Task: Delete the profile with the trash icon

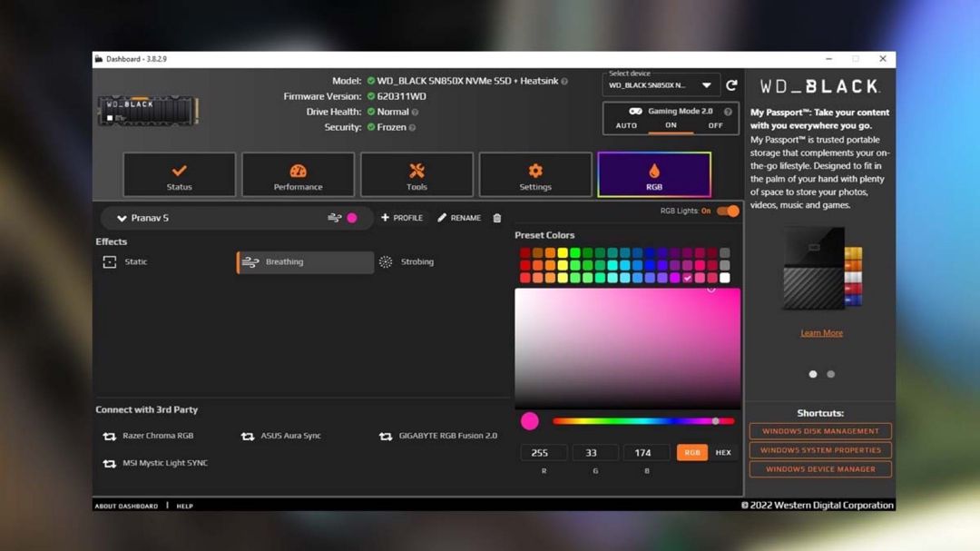Action: 497,218
